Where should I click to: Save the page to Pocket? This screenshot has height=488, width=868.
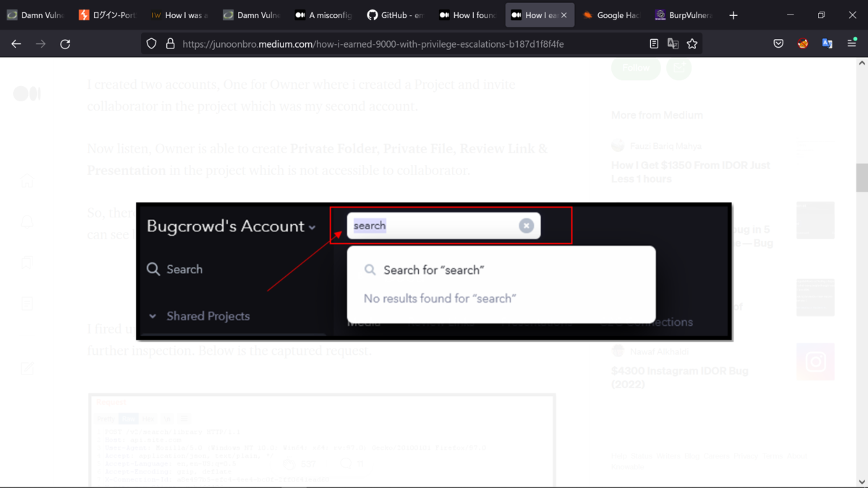pyautogui.click(x=778, y=44)
